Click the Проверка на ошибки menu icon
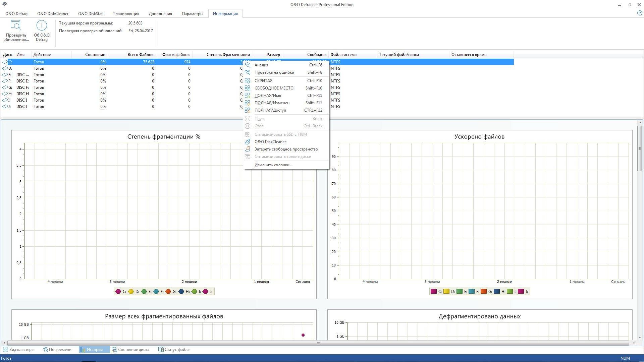The height and width of the screenshot is (362, 644). tap(248, 72)
